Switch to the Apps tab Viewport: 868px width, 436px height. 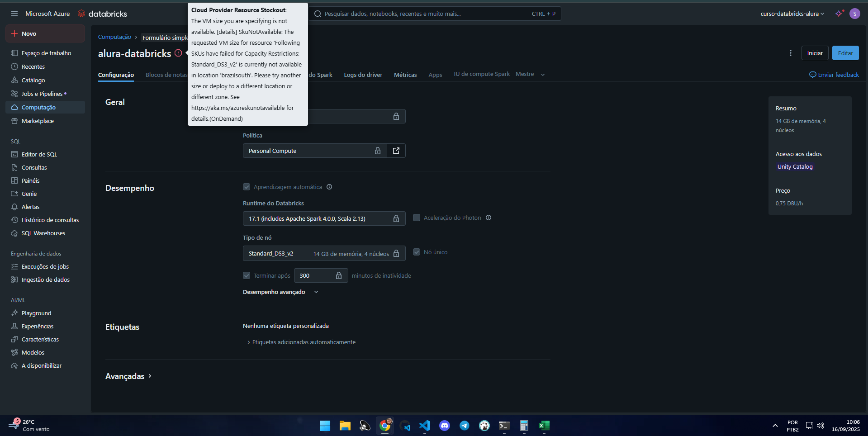point(435,75)
